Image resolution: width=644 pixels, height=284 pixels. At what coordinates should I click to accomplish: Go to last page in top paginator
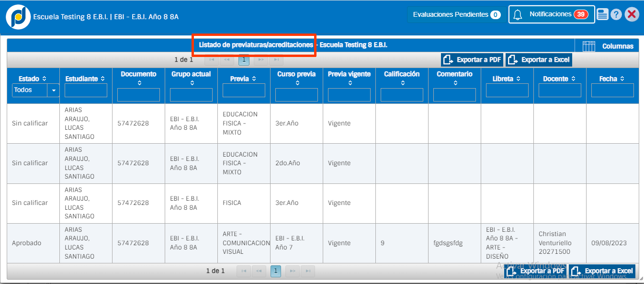276,60
